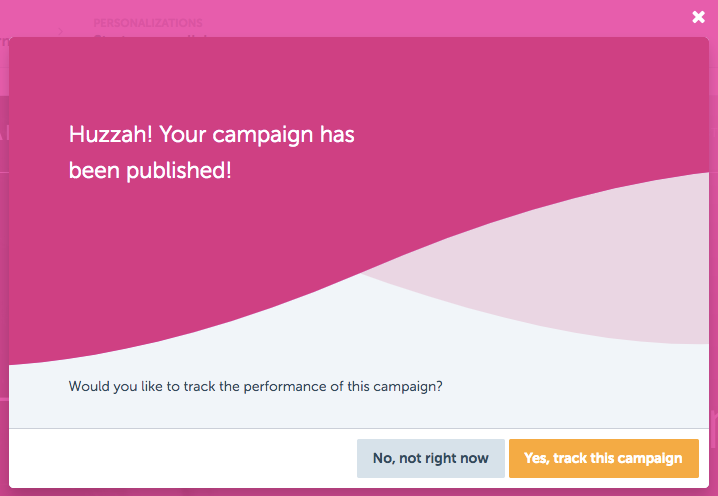Click the breadcrumb chevron beside PERSONALIZATIONS
The height and width of the screenshot is (496, 718).
click(x=60, y=32)
